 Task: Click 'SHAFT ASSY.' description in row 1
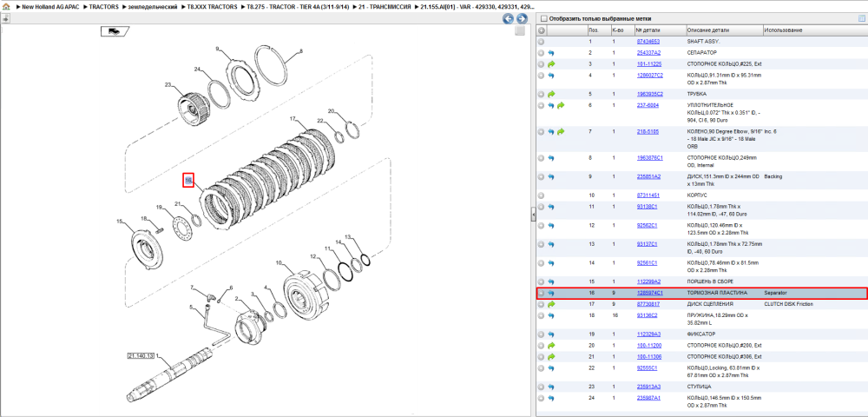point(704,42)
